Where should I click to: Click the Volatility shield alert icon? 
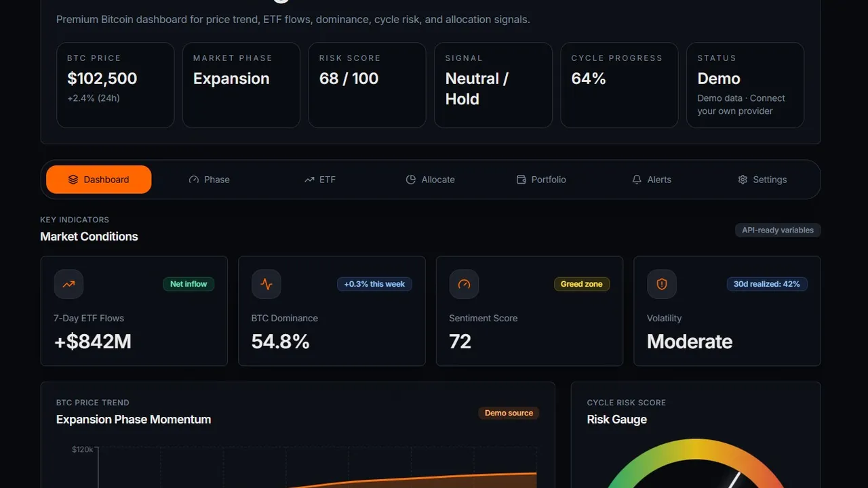[x=662, y=285]
